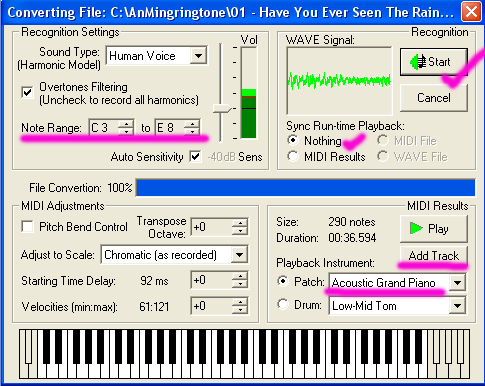
Task: Click the '-40dB' sensitivity value
Action: coord(221,157)
